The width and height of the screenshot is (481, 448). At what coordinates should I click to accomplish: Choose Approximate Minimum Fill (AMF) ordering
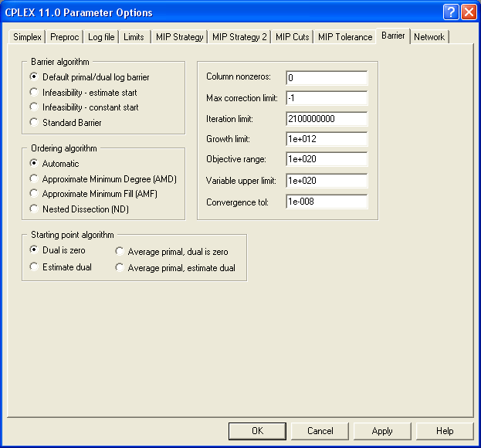[93, 194]
